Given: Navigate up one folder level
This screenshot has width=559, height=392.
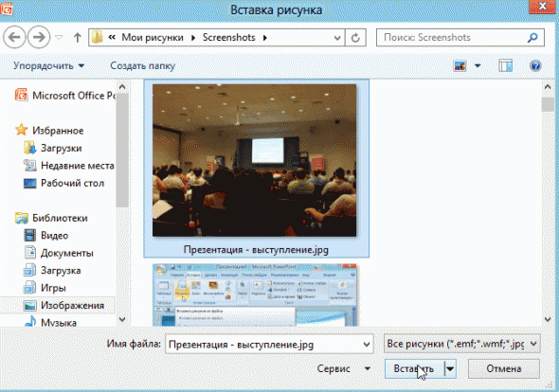Looking at the screenshot, I should pyautogui.click(x=78, y=38).
